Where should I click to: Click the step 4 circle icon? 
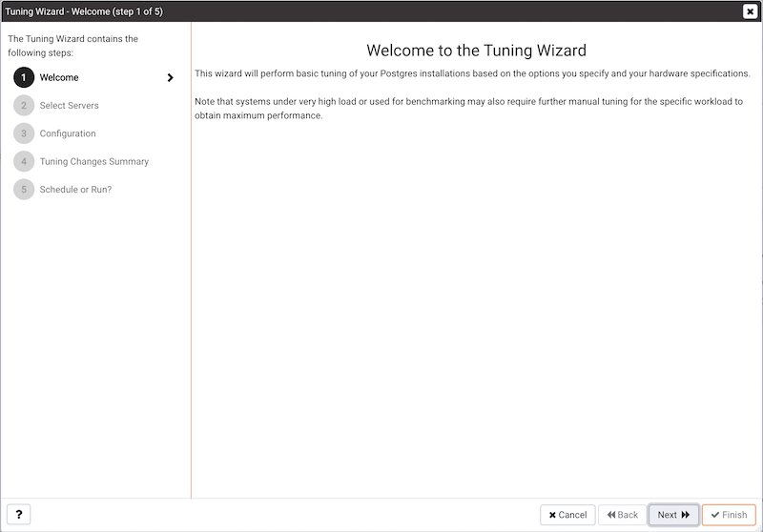(24, 161)
